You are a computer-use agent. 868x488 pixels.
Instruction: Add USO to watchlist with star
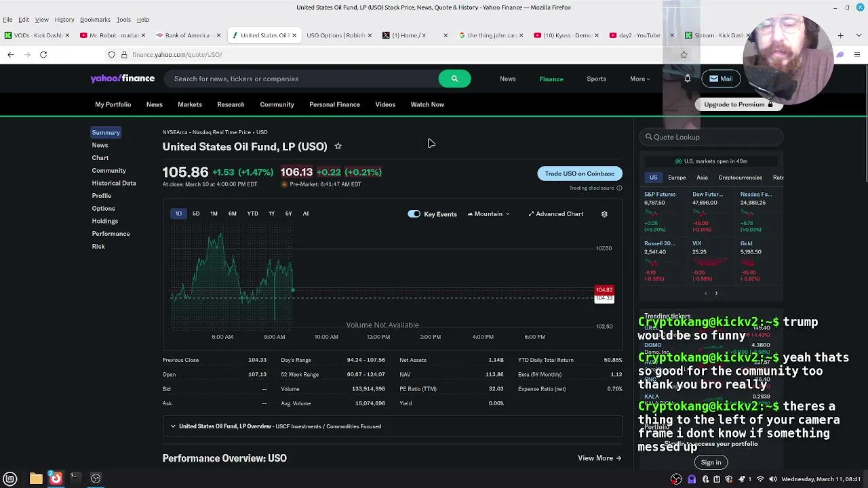pos(338,146)
